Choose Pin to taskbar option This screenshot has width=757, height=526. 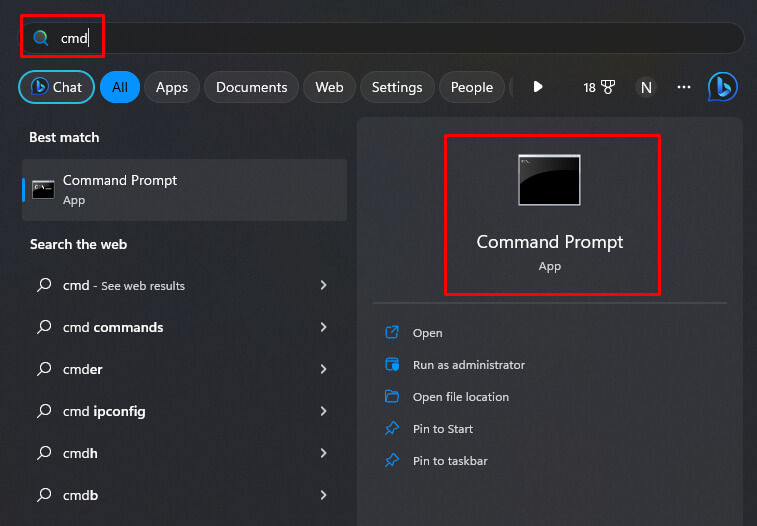[x=450, y=461]
